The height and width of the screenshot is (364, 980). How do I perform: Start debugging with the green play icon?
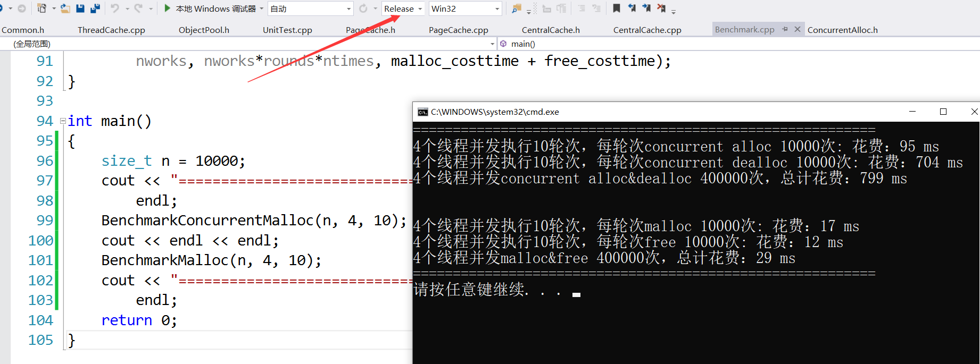(167, 9)
